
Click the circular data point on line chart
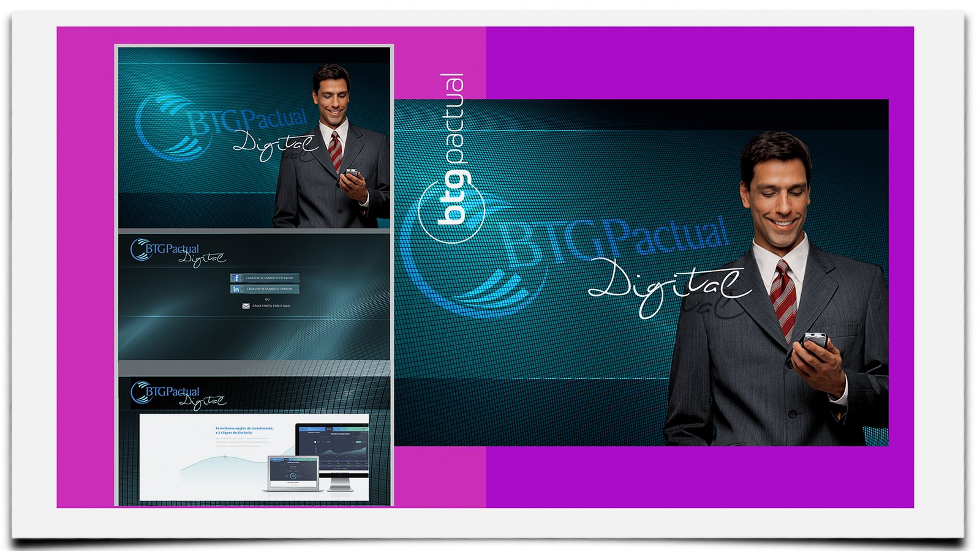click(x=225, y=457)
